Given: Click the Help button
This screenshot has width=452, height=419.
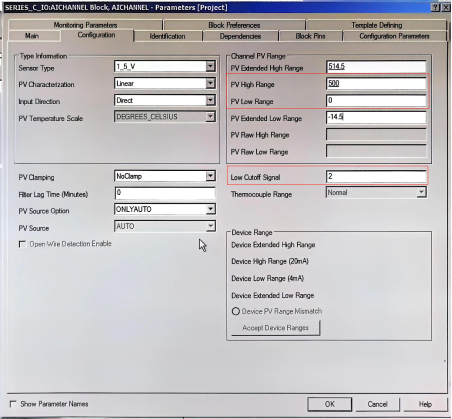Looking at the screenshot, I should [x=425, y=404].
